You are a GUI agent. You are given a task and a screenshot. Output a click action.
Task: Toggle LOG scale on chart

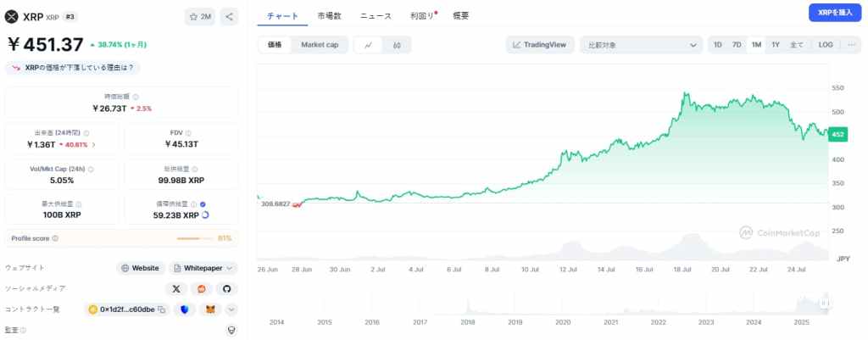coord(826,45)
